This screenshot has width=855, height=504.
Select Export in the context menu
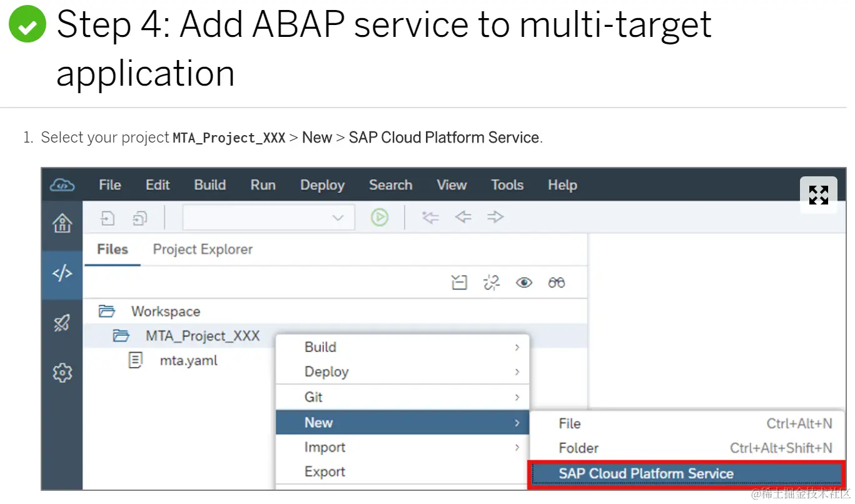pos(403,471)
